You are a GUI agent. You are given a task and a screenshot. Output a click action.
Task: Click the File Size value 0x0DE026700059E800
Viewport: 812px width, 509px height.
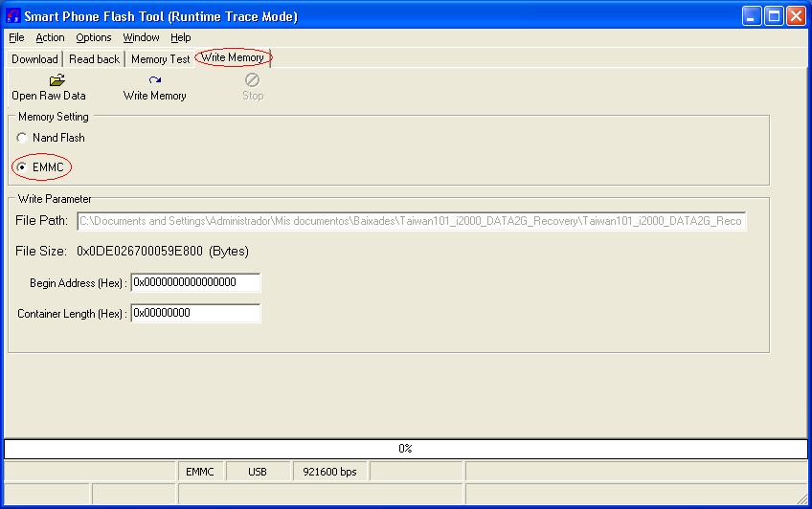point(140,252)
